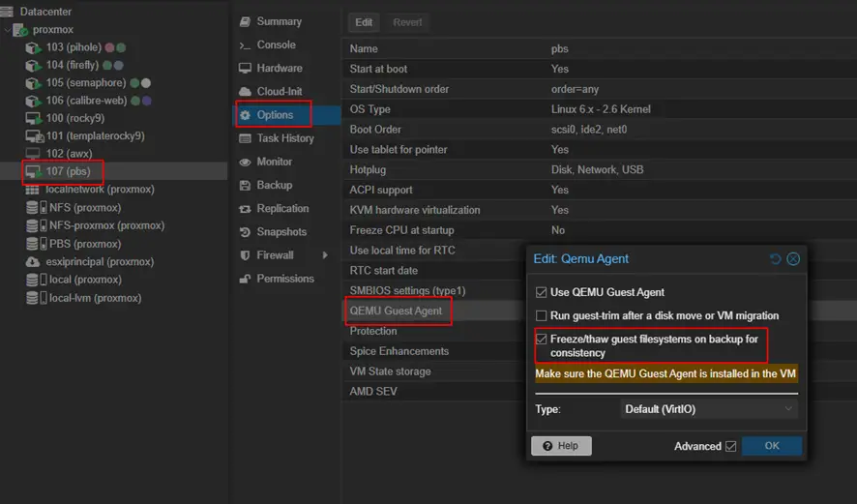Screen dimensions: 857x504
Task: Click the Help button in dialog
Action: pyautogui.click(x=561, y=446)
